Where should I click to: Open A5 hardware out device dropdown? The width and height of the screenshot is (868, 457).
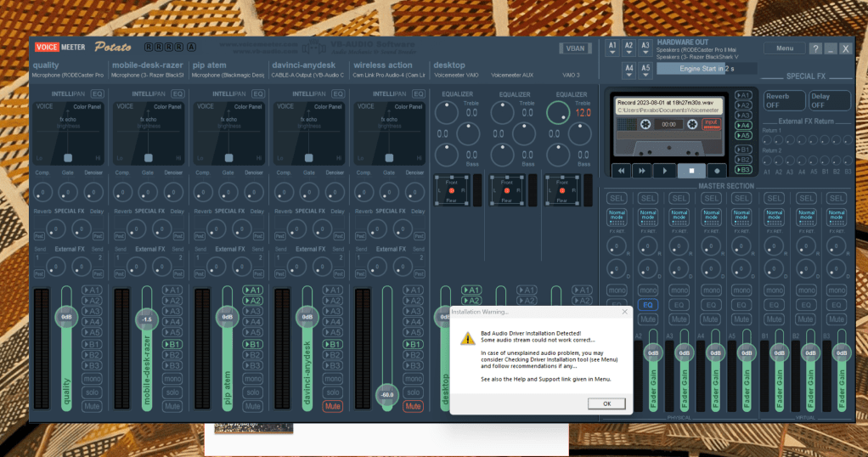pos(645,70)
